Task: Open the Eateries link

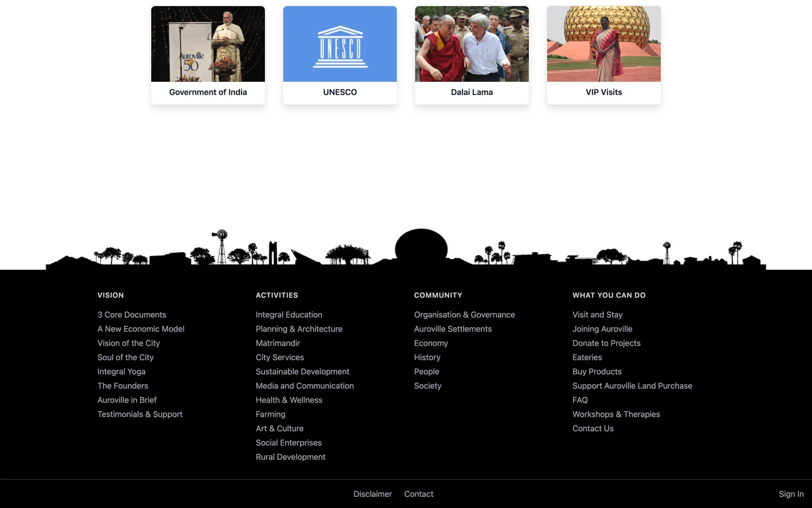Action: pyautogui.click(x=587, y=357)
